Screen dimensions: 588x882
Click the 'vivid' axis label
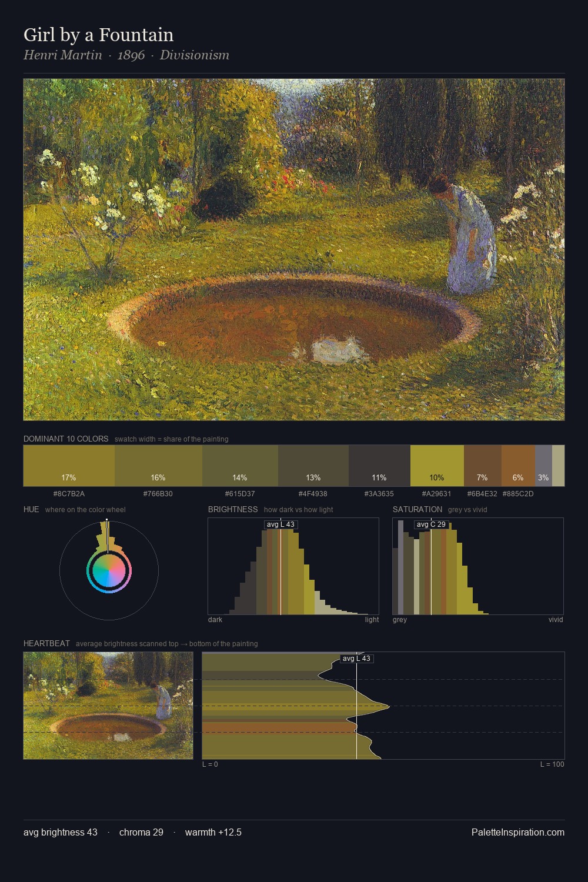[x=556, y=620]
